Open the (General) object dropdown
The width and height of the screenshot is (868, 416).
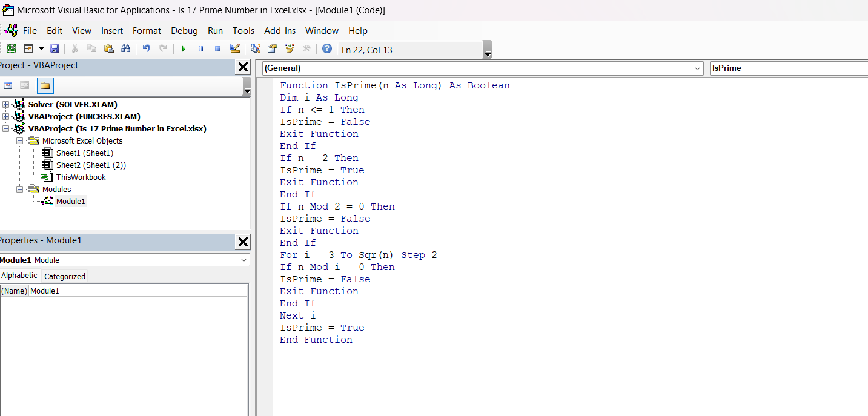click(x=698, y=68)
